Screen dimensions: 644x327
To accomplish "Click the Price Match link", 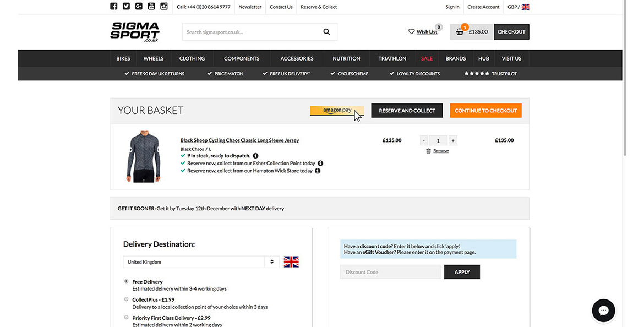I will (x=225, y=74).
